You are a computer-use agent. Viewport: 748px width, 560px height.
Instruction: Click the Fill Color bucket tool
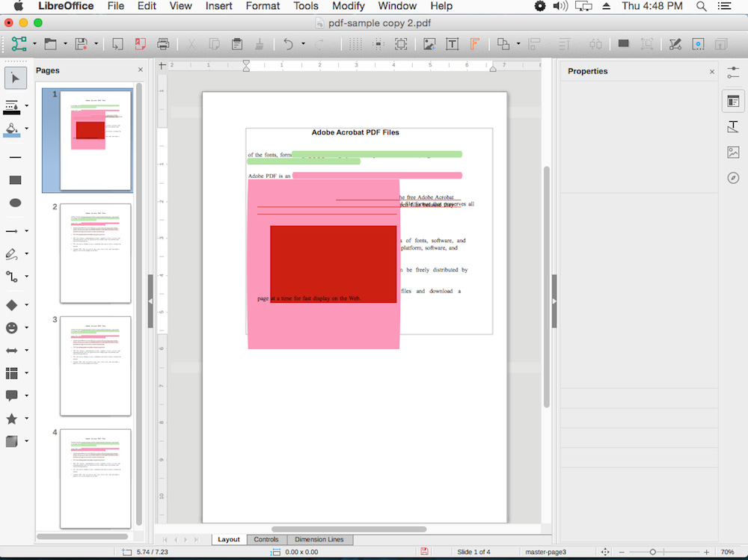pos(11,130)
